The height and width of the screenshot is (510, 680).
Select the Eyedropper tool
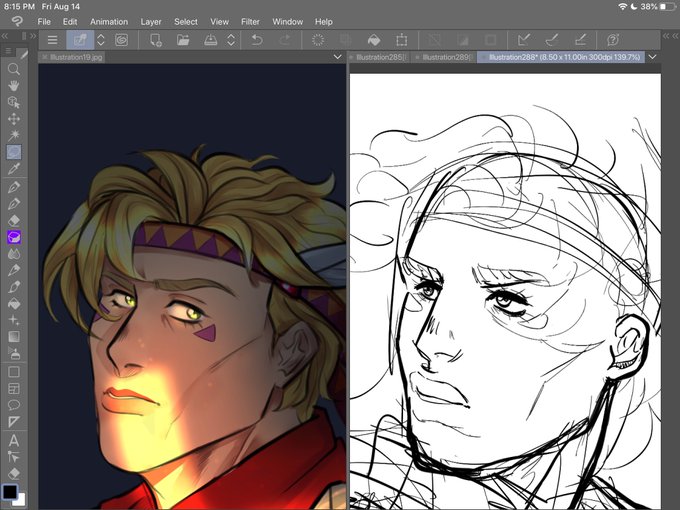click(14, 169)
